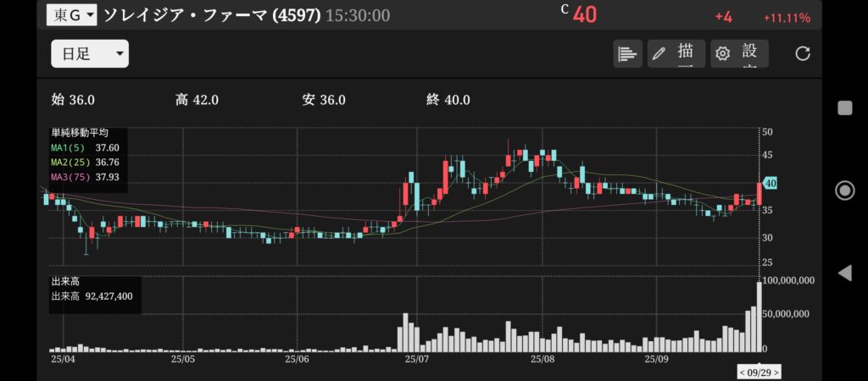Select the tallest volume bar at right

759,317
